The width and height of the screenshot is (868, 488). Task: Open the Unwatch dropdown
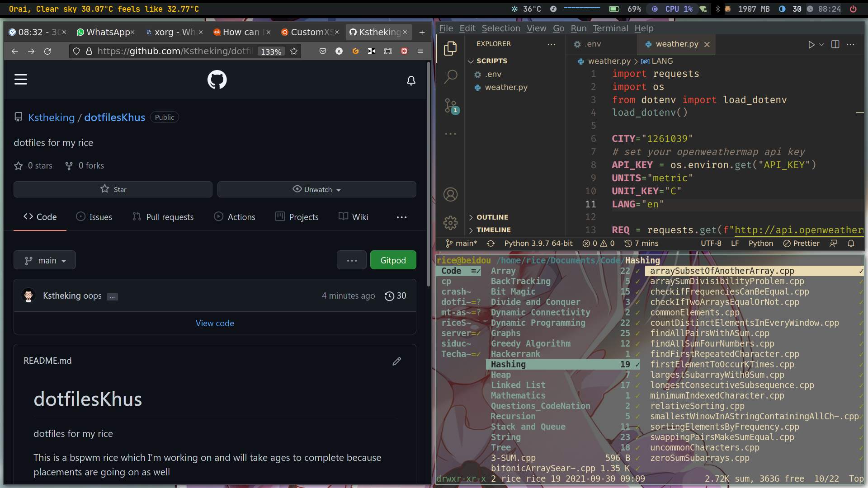pyautogui.click(x=316, y=189)
